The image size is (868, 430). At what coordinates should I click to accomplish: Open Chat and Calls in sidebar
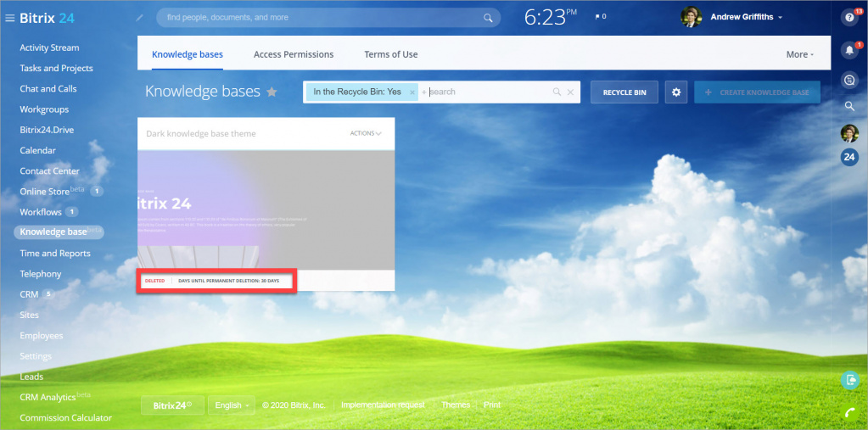point(48,88)
